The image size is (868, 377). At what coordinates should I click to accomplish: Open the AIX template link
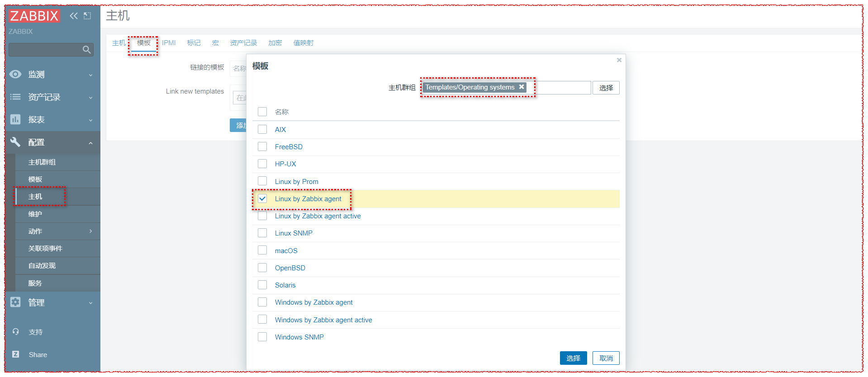(280, 129)
